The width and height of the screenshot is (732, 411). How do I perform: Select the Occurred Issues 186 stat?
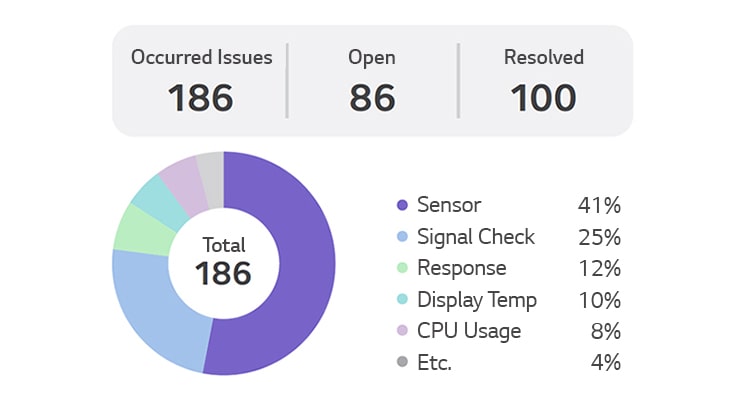[201, 80]
